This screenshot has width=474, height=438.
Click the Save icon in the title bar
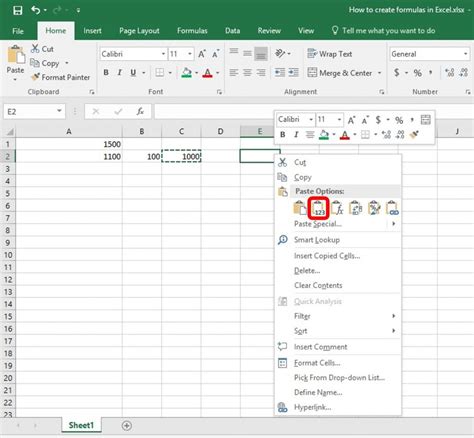point(17,10)
